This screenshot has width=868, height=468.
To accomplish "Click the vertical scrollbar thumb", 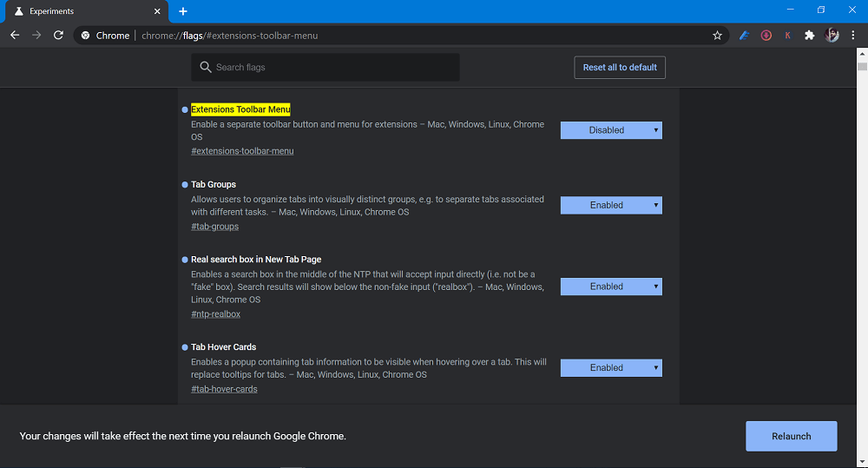I will (862, 67).
